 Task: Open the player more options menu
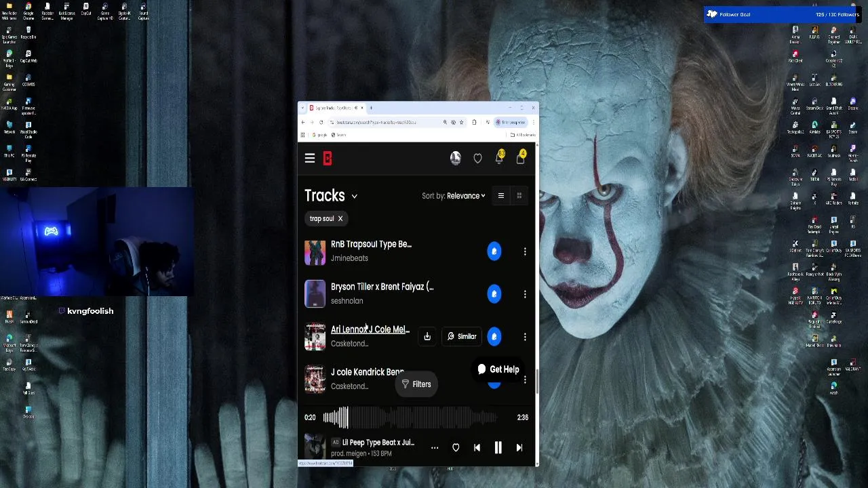coord(435,448)
